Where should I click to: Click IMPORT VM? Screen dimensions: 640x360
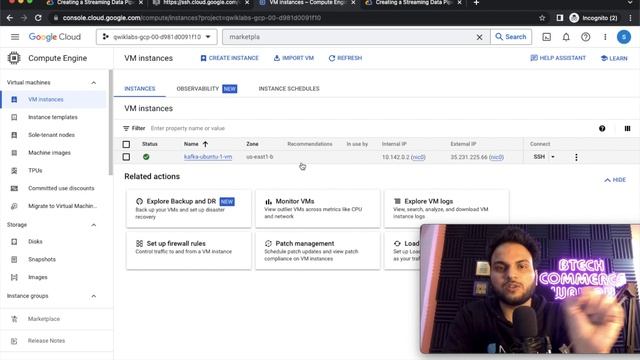click(294, 58)
